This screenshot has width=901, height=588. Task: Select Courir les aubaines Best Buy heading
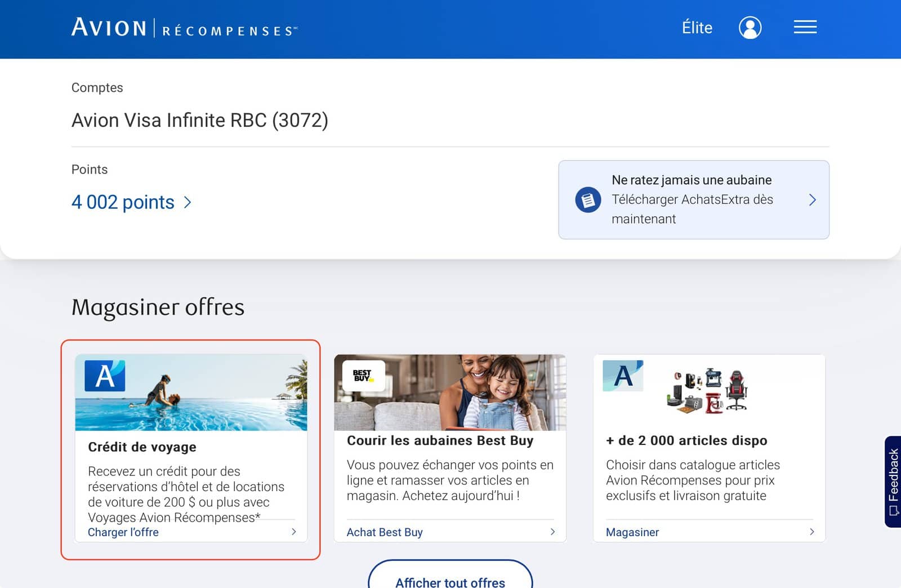(x=440, y=440)
